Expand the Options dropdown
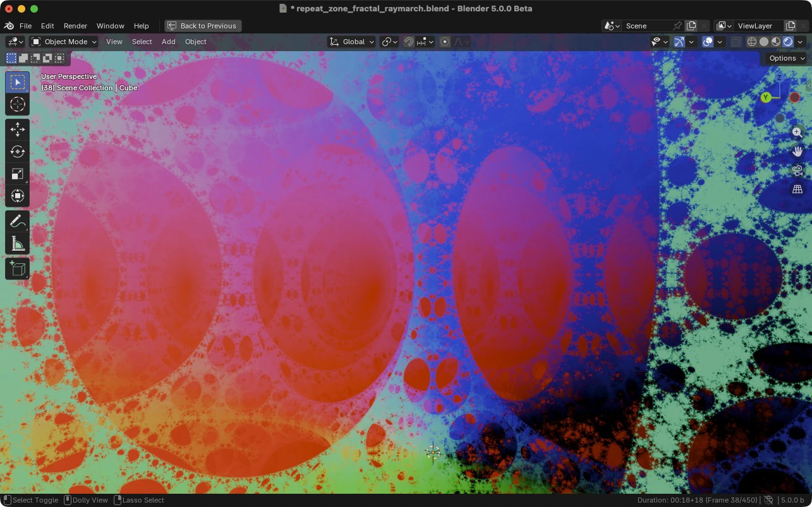Viewport: 812px width, 507px height. 786,58
